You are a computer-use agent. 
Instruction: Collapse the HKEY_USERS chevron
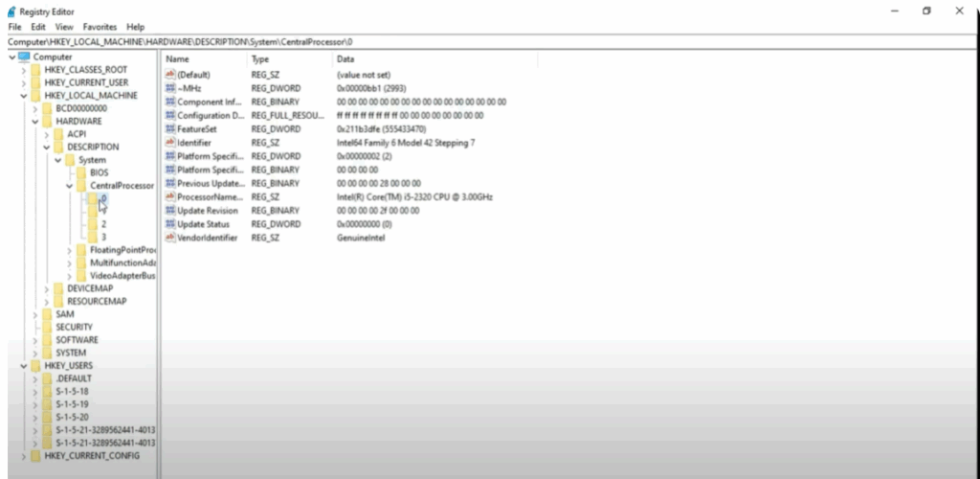click(24, 366)
